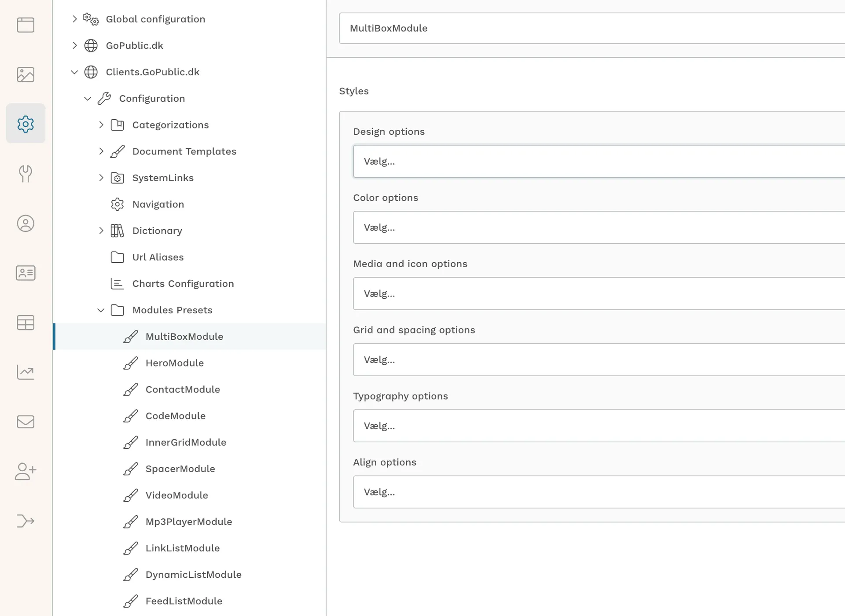Select the Settings gear sidebar icon
This screenshot has width=845, height=616.
click(x=26, y=124)
